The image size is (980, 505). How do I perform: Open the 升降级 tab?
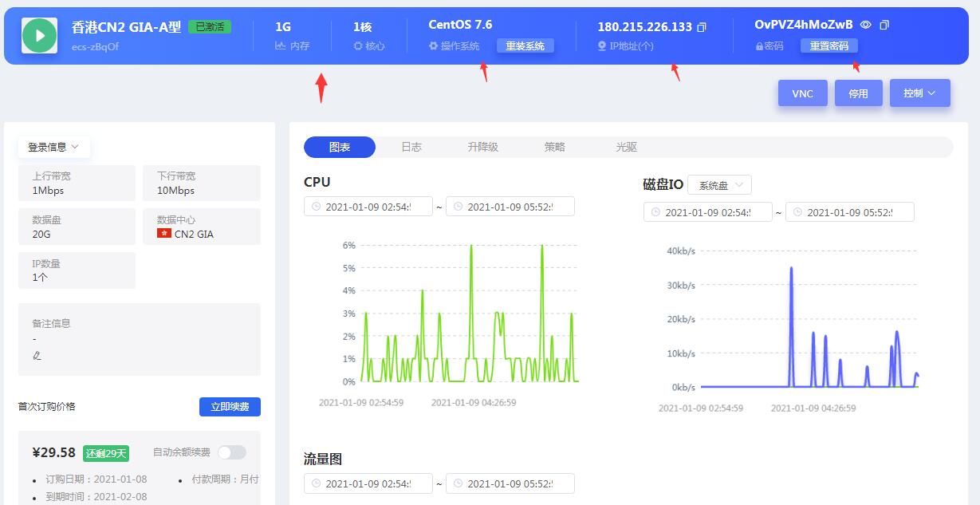[483, 147]
